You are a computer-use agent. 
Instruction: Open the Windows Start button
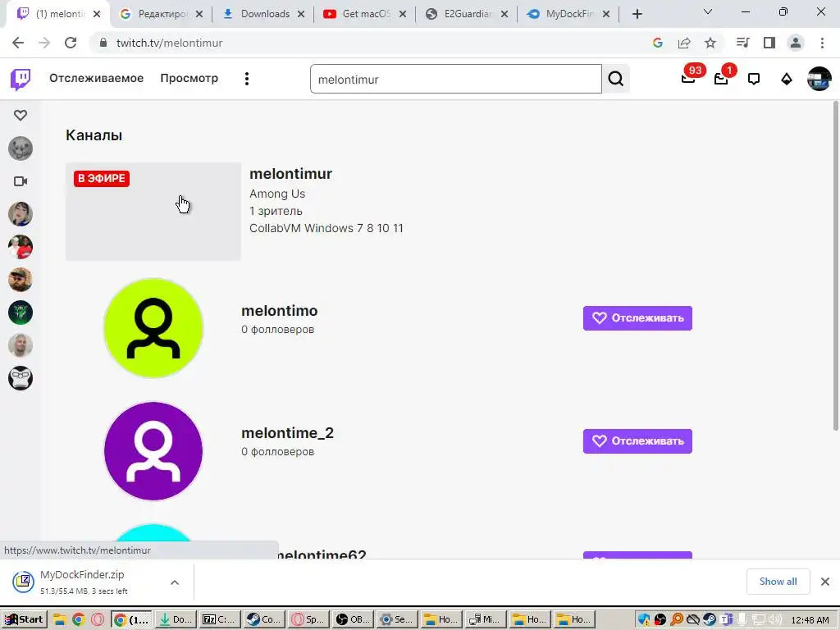tap(24, 619)
